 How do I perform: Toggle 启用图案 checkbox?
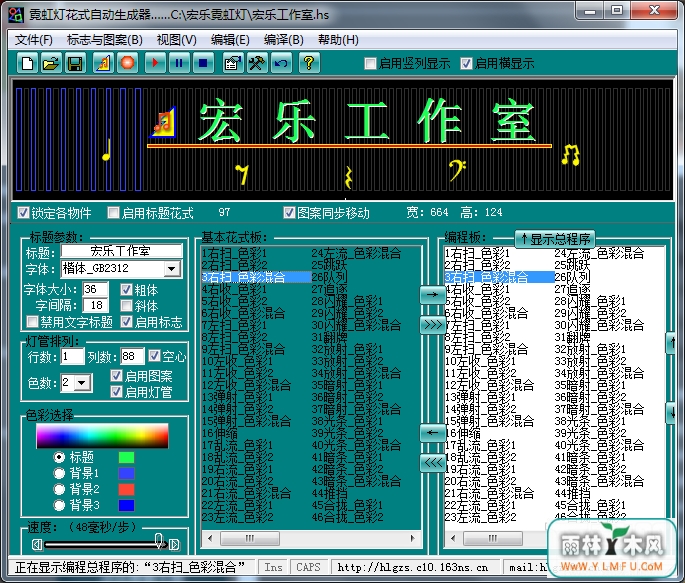[x=116, y=376]
